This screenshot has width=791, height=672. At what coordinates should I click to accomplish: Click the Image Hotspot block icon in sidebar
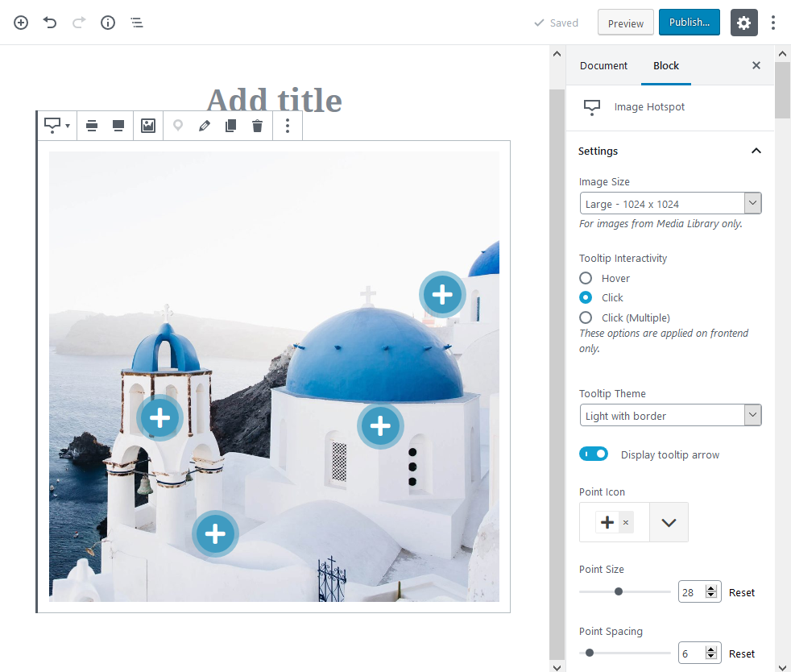pos(592,107)
